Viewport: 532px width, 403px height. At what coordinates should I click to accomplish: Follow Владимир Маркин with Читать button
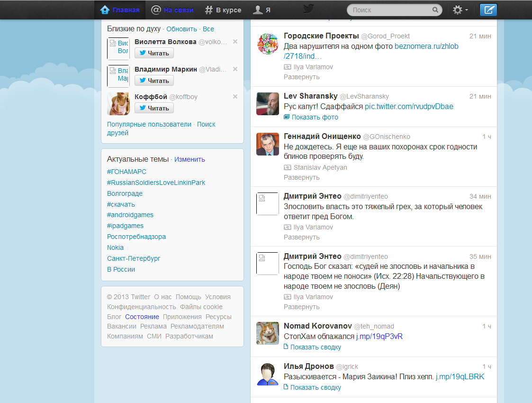click(x=154, y=81)
